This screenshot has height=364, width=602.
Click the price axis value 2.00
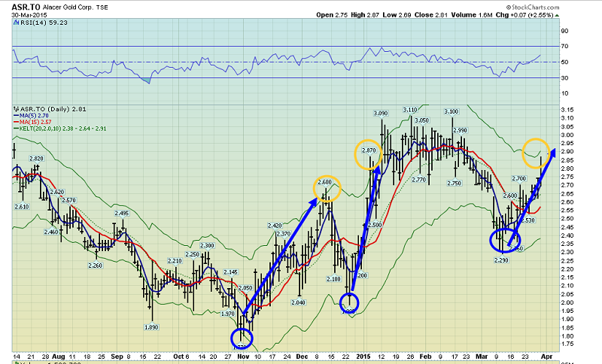tap(567, 302)
